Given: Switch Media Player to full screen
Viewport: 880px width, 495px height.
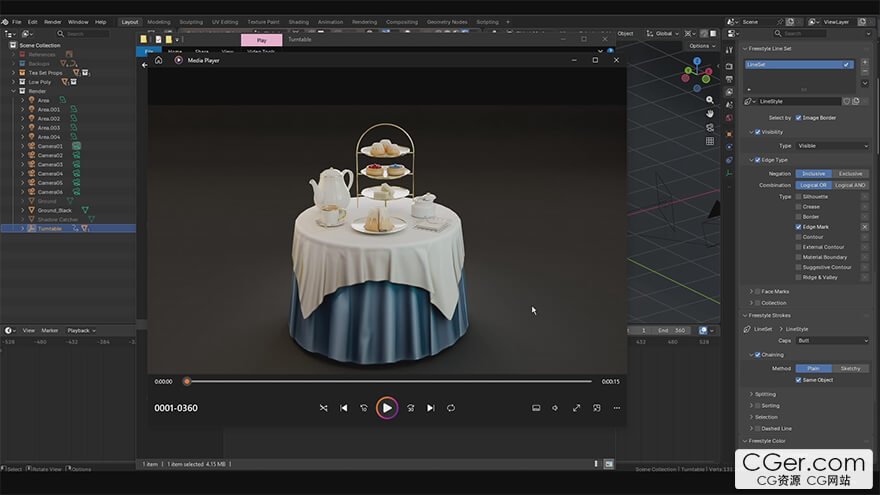Looking at the screenshot, I should point(576,408).
